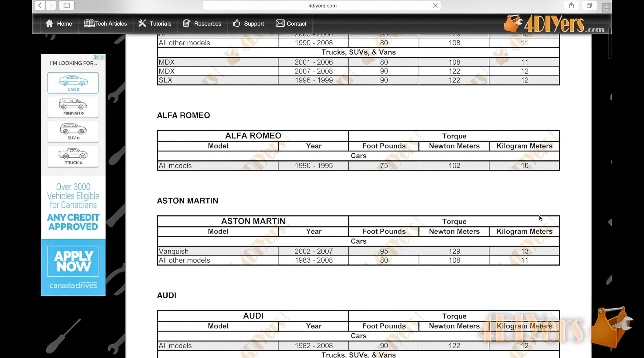Select the SUV option in ad

[73, 132]
